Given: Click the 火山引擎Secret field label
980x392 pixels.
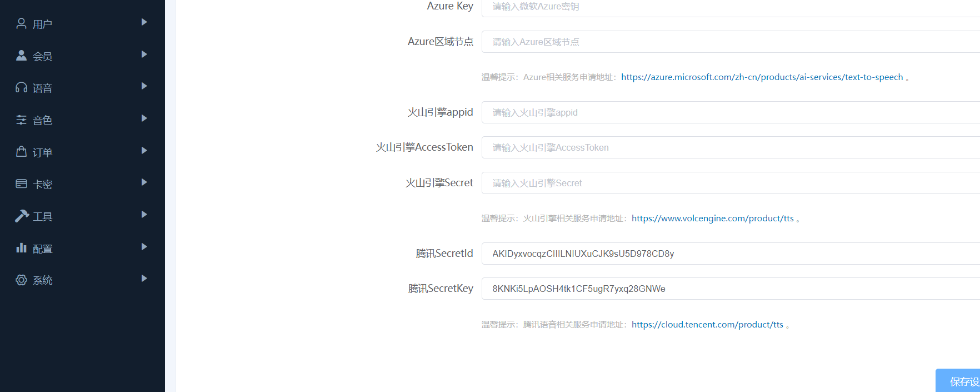Looking at the screenshot, I should pos(439,183).
